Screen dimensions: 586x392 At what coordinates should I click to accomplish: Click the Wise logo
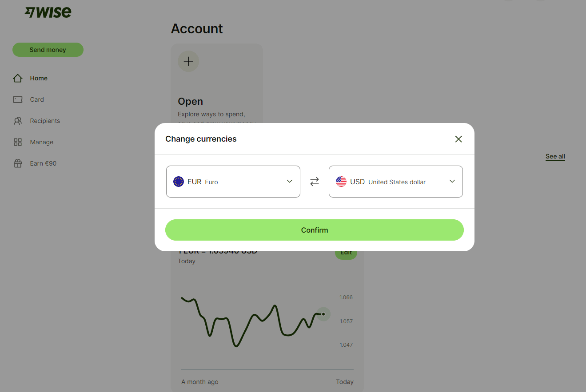coord(48,12)
